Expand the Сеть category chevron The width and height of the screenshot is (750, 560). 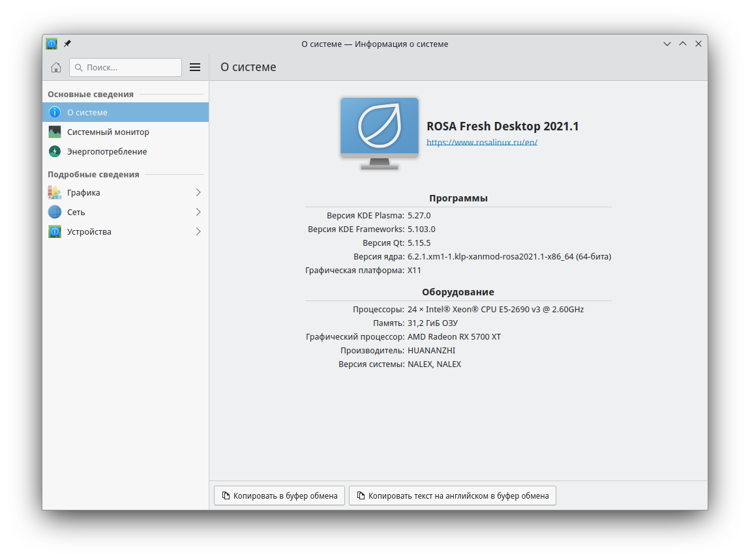[x=198, y=213]
